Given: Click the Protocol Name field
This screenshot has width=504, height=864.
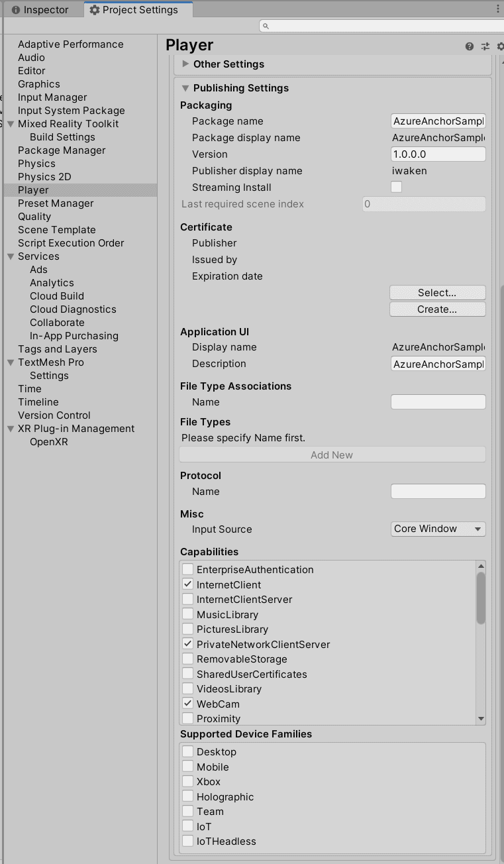Looking at the screenshot, I should click(x=438, y=491).
